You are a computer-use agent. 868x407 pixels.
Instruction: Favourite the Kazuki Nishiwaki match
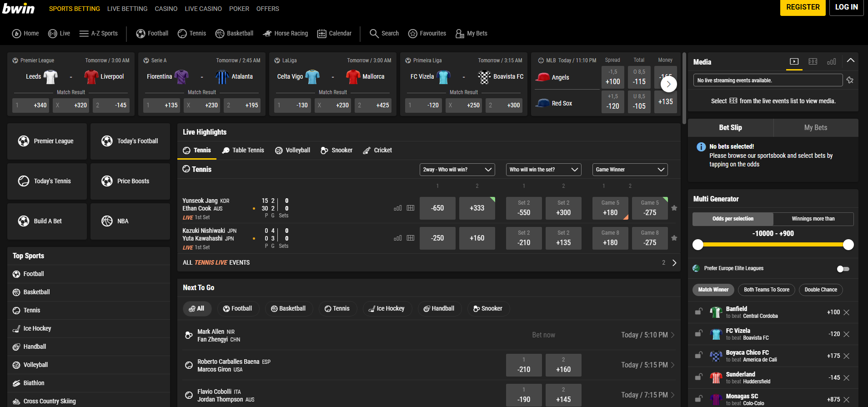pyautogui.click(x=674, y=238)
